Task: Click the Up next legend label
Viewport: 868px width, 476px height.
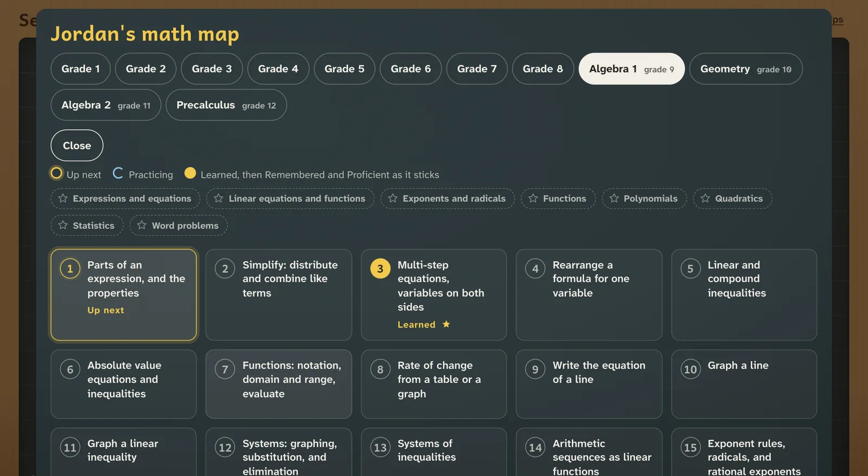Action: [x=84, y=175]
